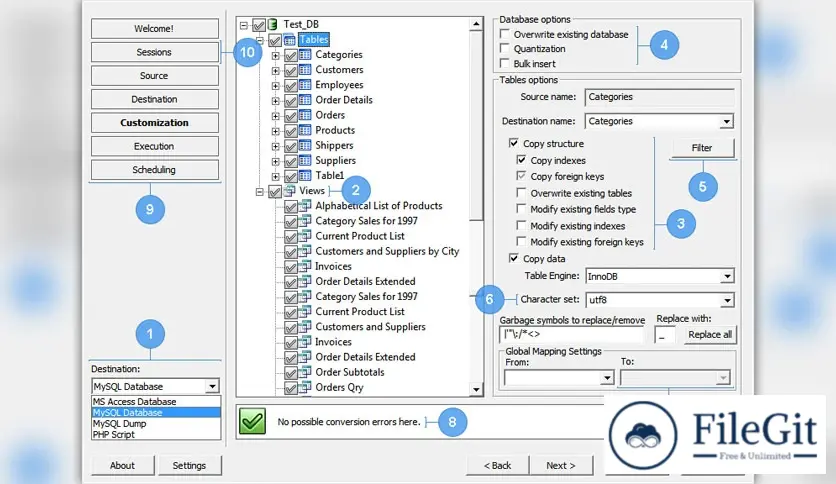
Task: Click the Alphabetical List of Products view icon
Action: click(x=305, y=206)
